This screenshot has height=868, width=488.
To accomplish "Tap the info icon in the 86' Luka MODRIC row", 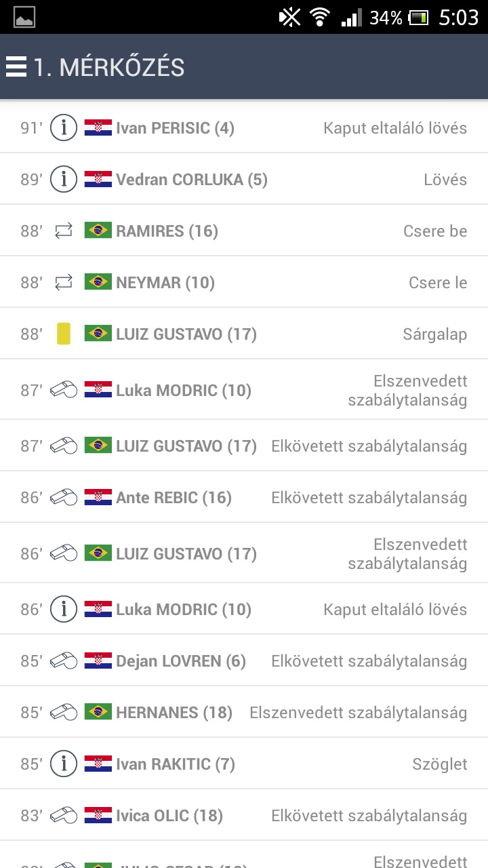I will click(64, 609).
